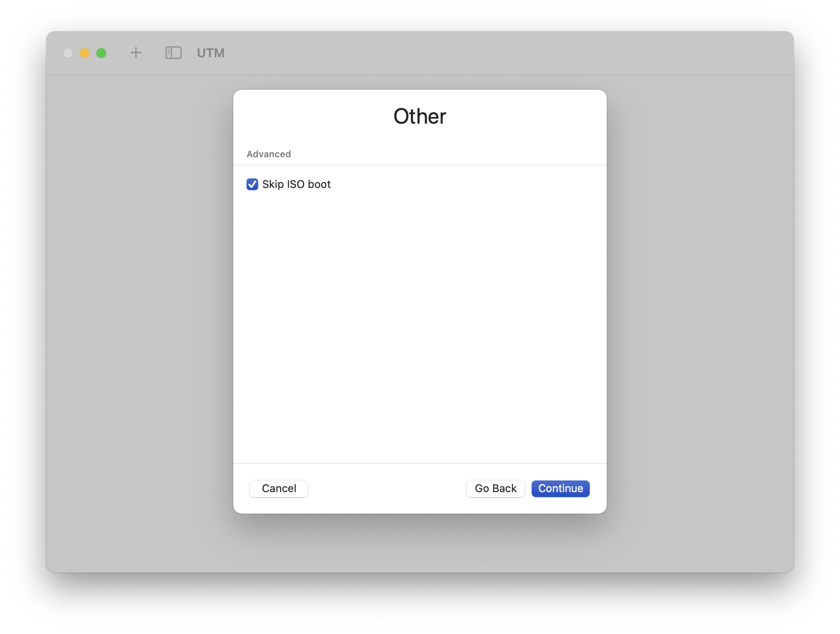Viewport: 840px width, 634px height.
Task: Select the Advanced section header
Action: [269, 154]
